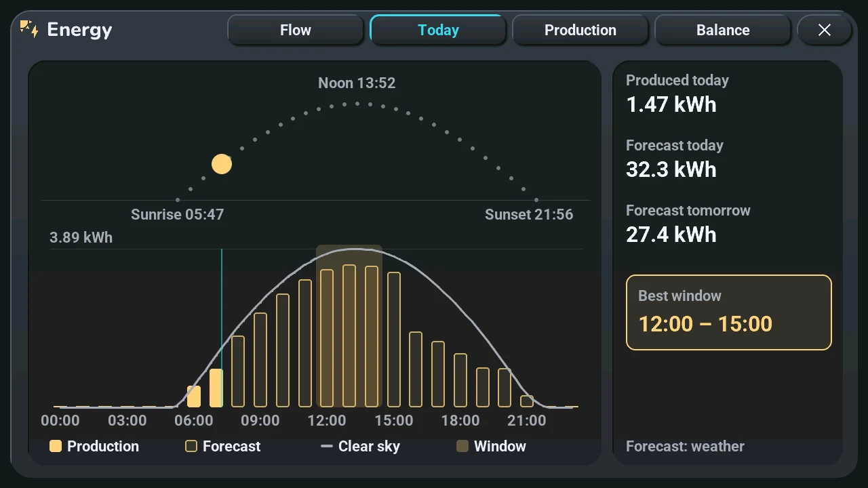Click the 'Produced today' heading
This screenshot has height=488, width=868.
tap(677, 80)
